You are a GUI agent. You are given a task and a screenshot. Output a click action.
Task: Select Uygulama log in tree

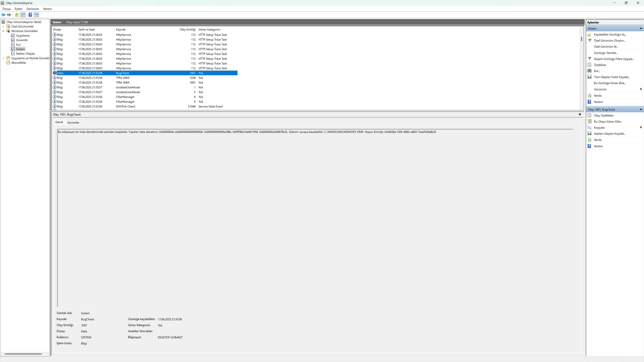(x=22, y=36)
